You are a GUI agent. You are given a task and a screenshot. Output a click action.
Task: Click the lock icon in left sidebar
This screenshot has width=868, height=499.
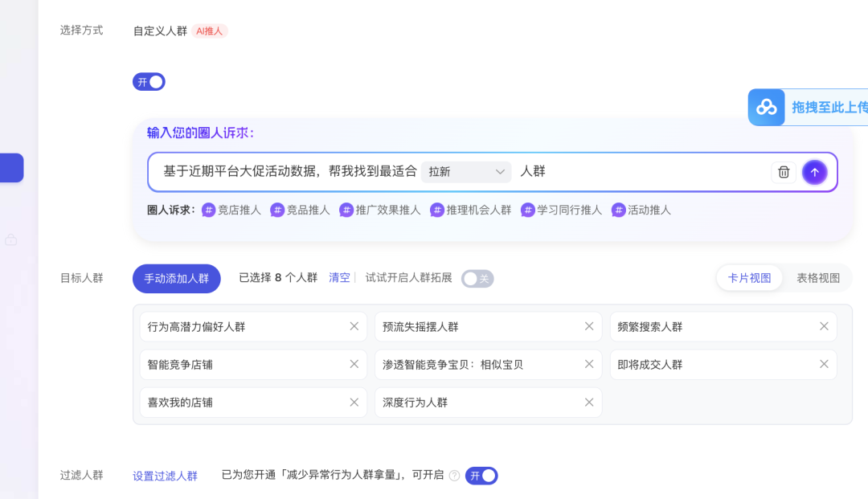pos(11,240)
